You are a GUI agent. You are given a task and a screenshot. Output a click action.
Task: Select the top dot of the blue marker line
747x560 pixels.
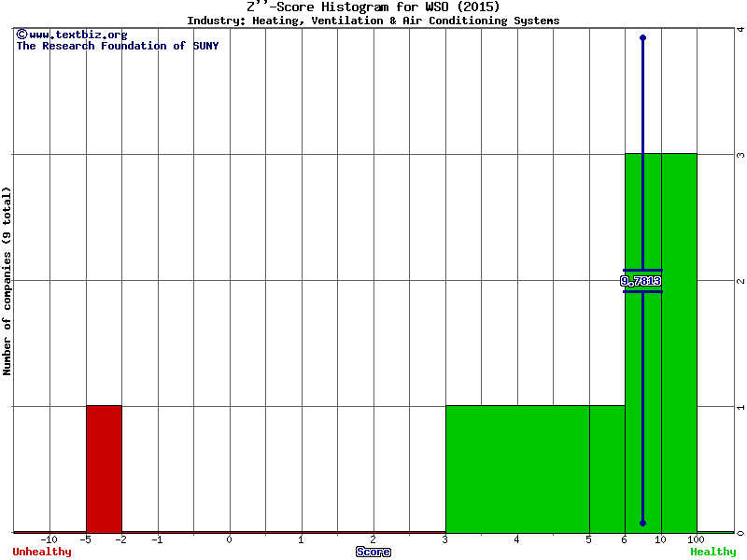coord(642,38)
